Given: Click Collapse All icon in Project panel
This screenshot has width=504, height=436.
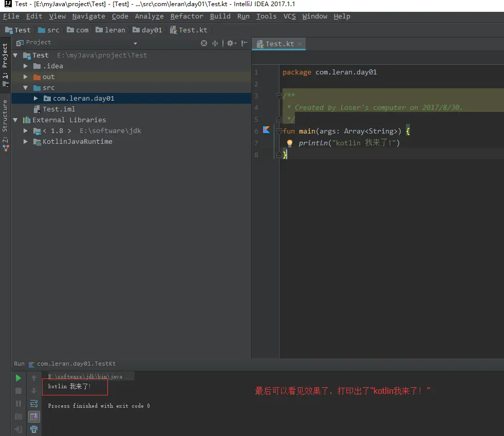Looking at the screenshot, I should pyautogui.click(x=215, y=43).
